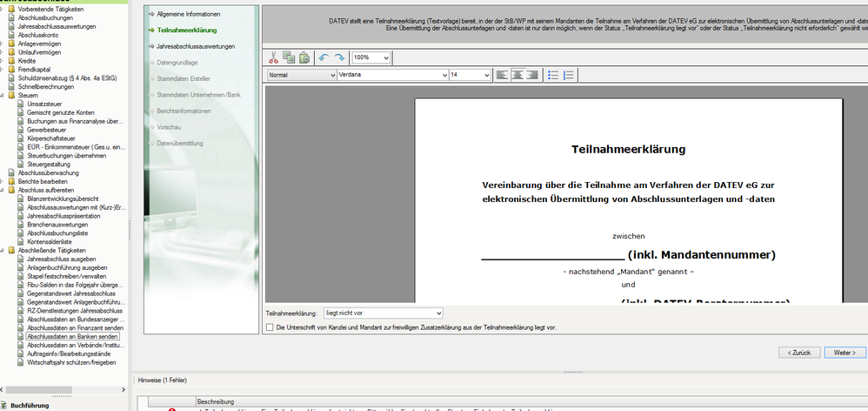Click the Abschluss aufbereiten folder icon
The image size is (868, 411).
point(11,190)
